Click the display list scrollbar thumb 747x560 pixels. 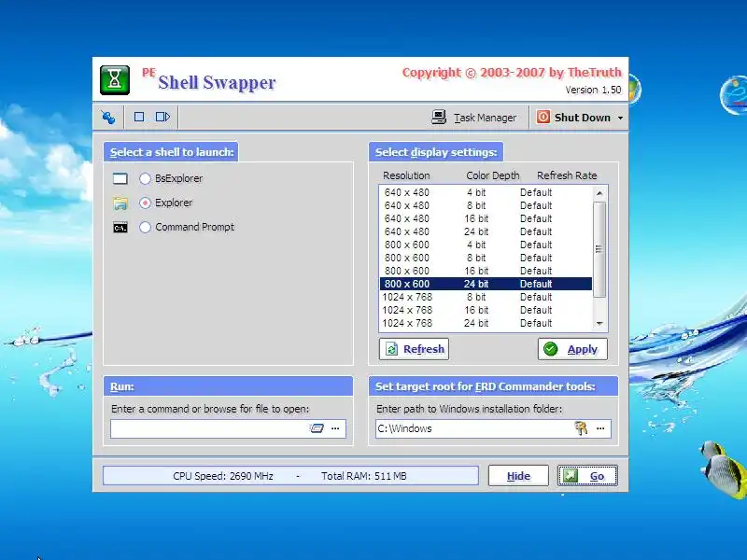[x=599, y=249]
